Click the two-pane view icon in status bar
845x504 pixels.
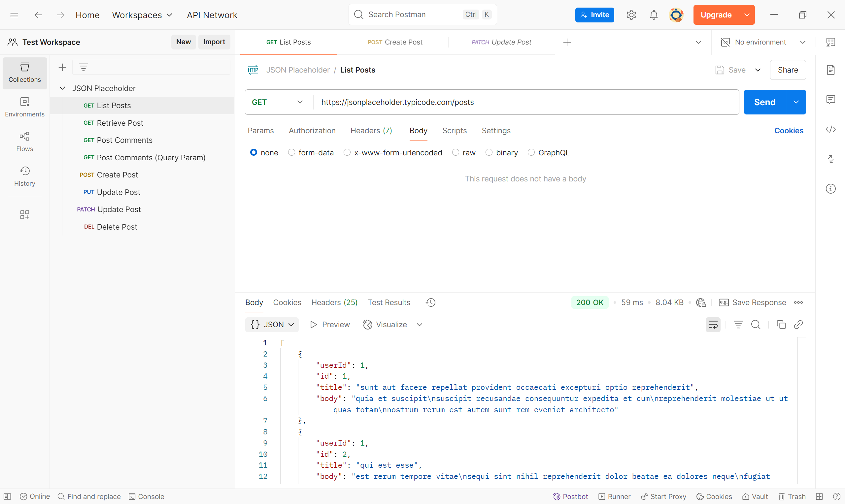819,496
